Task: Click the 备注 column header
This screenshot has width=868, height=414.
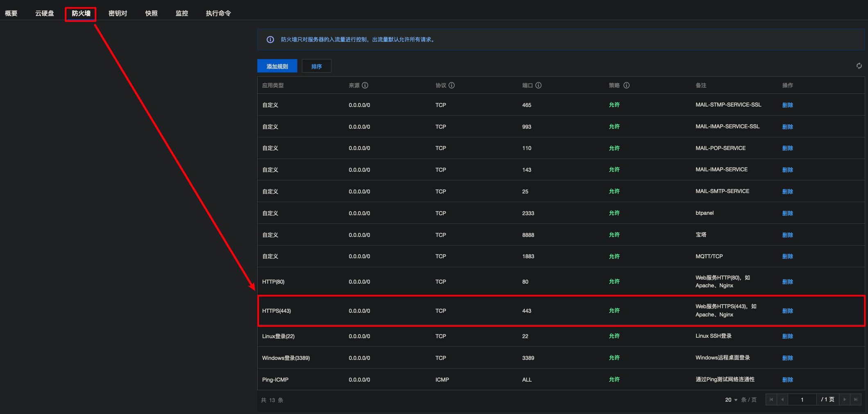Action: (701, 85)
